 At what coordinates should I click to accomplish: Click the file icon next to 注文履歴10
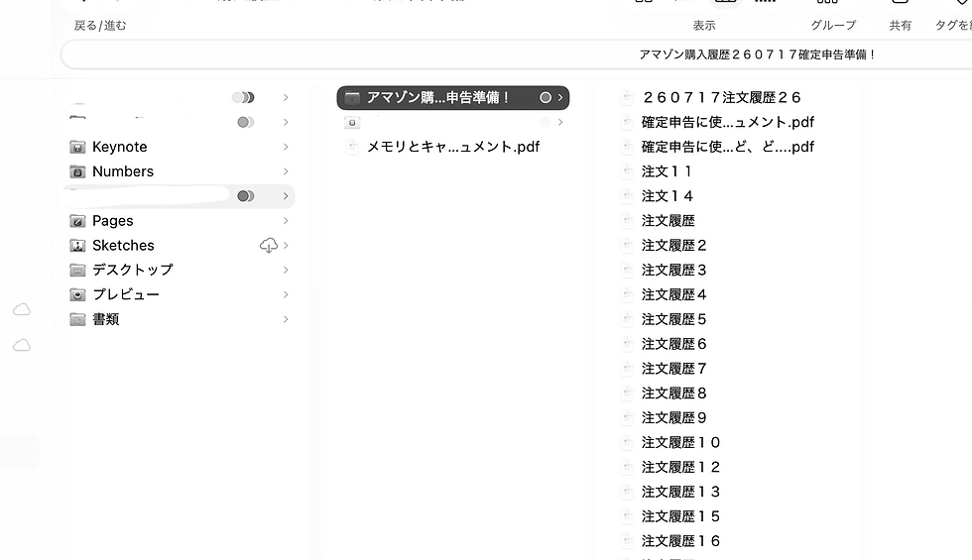click(x=627, y=442)
